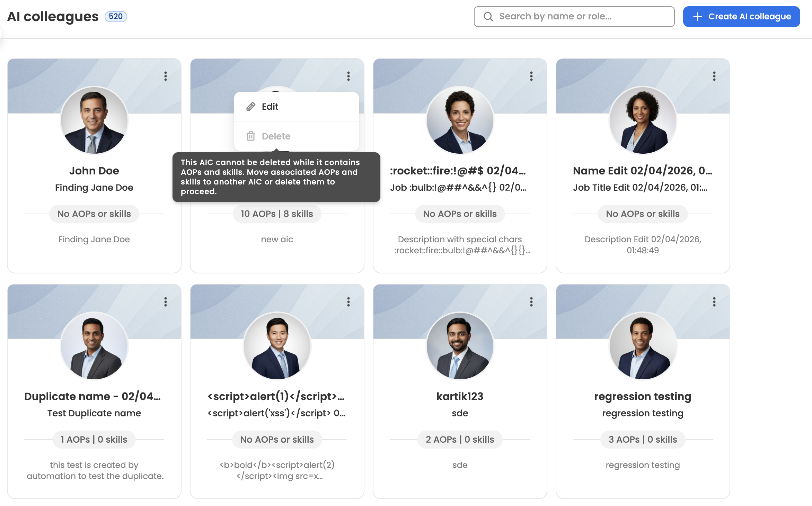Open John Doe card's three-dot menu
This screenshot has width=812, height=506.
[166, 76]
